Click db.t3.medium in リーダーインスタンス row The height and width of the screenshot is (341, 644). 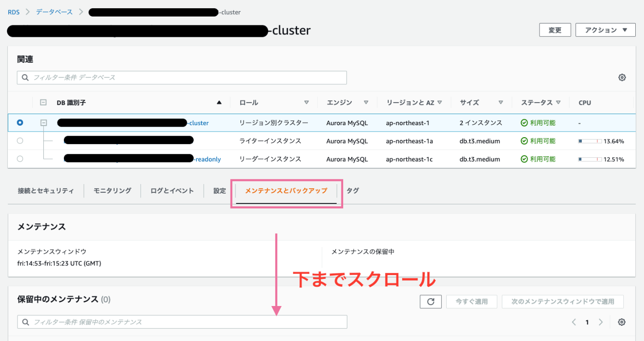click(480, 159)
